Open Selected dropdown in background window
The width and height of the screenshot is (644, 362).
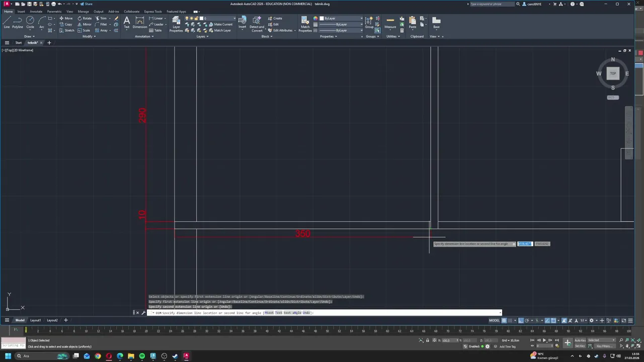pos(602,340)
